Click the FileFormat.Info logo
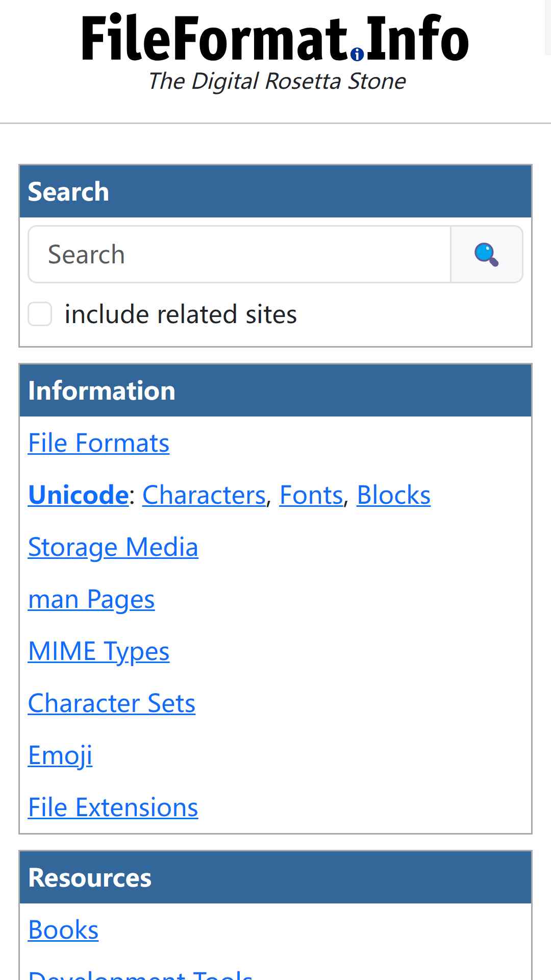This screenshot has height=980, width=551. coord(275,38)
